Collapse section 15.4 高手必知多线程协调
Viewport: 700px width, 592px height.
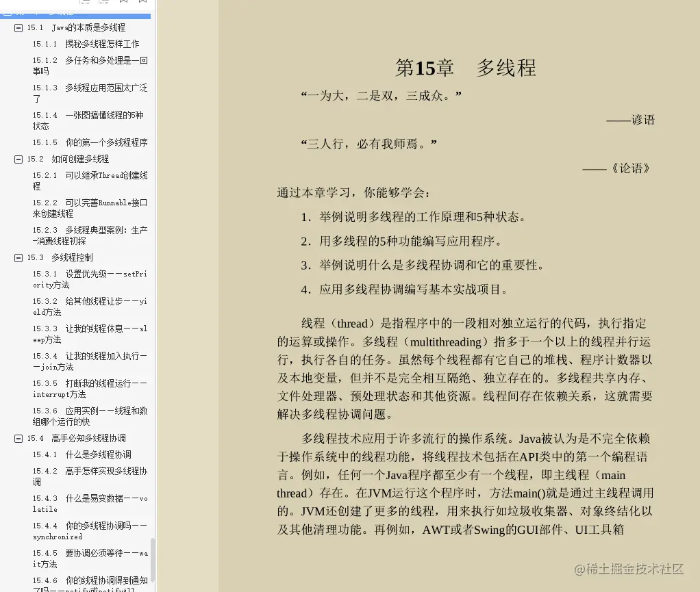point(18,438)
